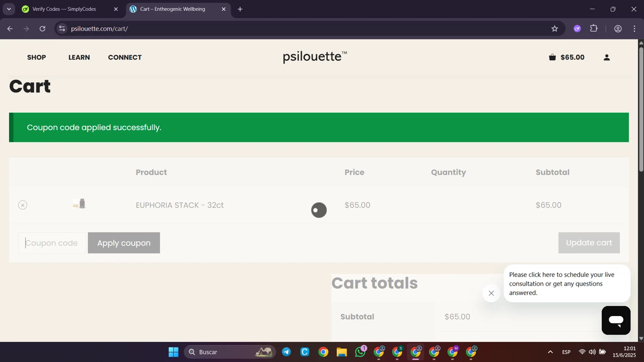Image resolution: width=644 pixels, height=362 pixels.
Task: Open Telegram from the taskbar
Action: tap(286, 352)
